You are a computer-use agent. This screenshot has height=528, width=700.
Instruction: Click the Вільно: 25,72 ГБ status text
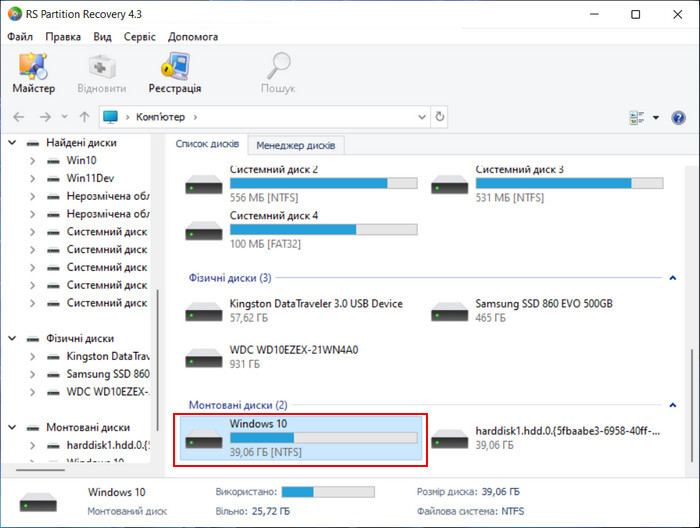253,511
